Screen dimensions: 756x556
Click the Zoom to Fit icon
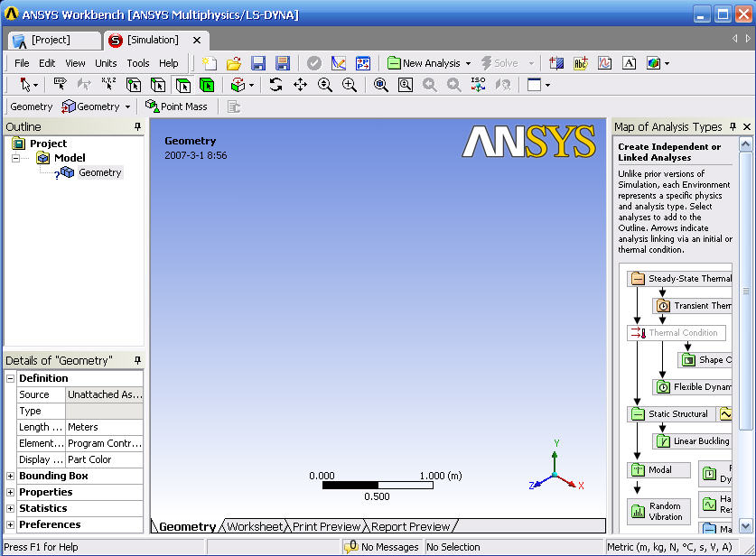[381, 85]
